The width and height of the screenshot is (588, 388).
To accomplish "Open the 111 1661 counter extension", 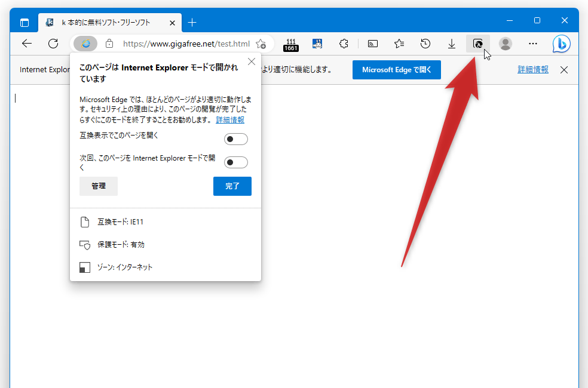I will click(x=291, y=45).
